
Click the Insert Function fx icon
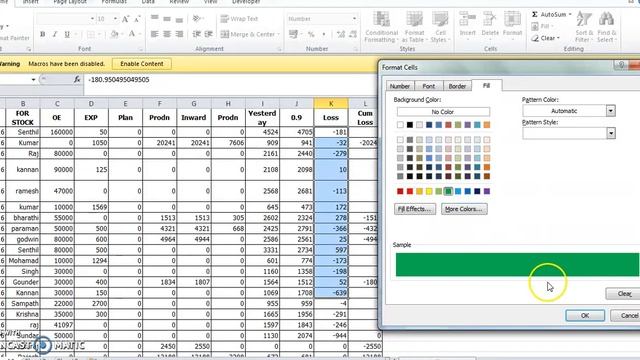tap(77, 80)
